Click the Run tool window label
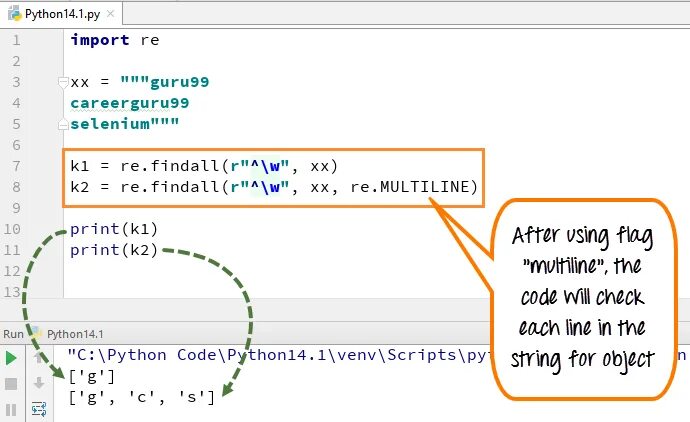 point(13,334)
